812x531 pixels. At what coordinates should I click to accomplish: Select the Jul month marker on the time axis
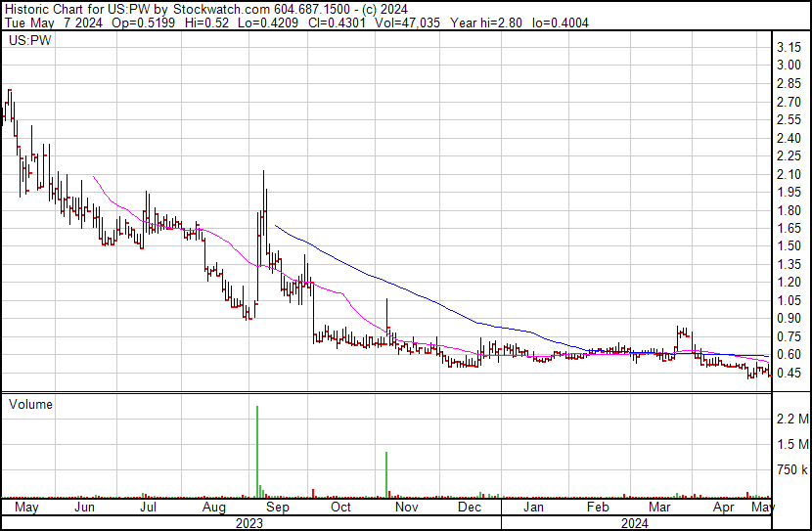click(149, 509)
